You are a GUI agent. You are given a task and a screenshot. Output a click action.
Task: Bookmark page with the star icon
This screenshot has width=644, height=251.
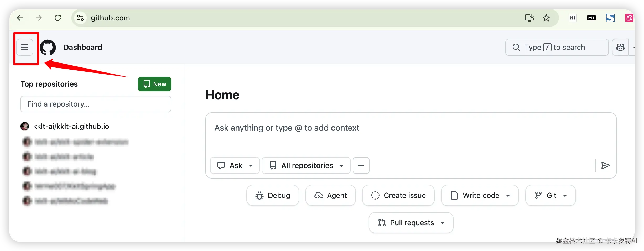tap(546, 18)
